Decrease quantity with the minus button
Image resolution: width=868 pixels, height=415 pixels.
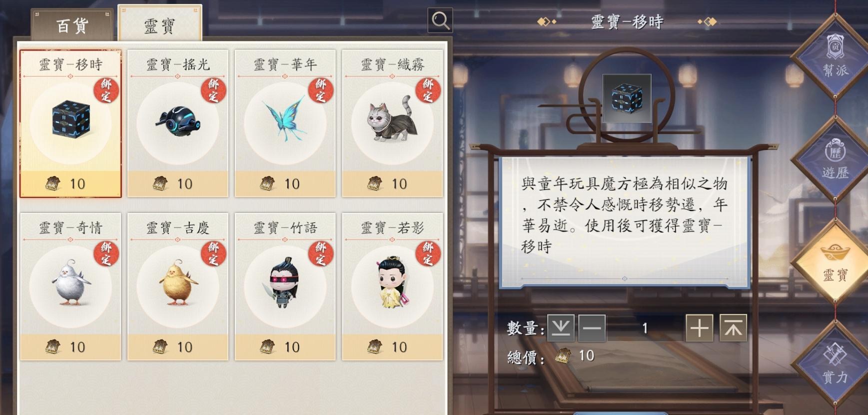592,328
